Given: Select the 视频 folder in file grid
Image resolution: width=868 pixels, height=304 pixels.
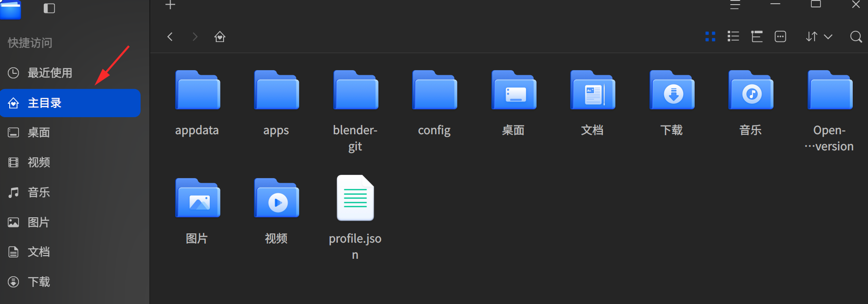Looking at the screenshot, I should [x=277, y=198].
